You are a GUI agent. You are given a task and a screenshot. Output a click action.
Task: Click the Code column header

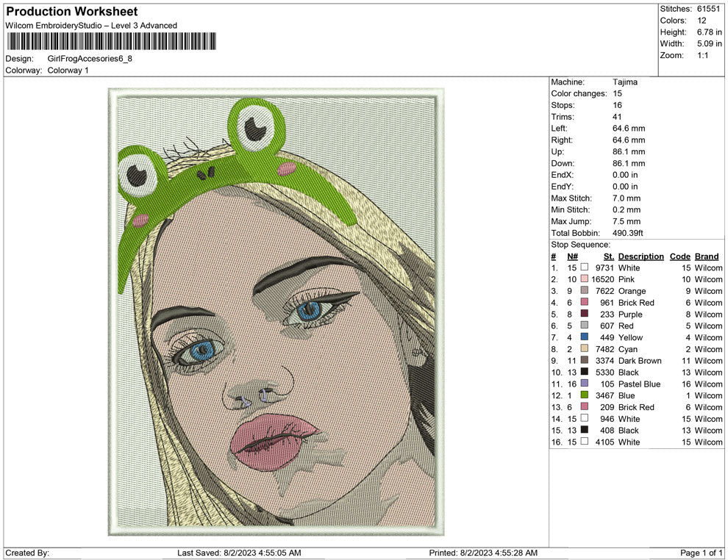[680, 256]
